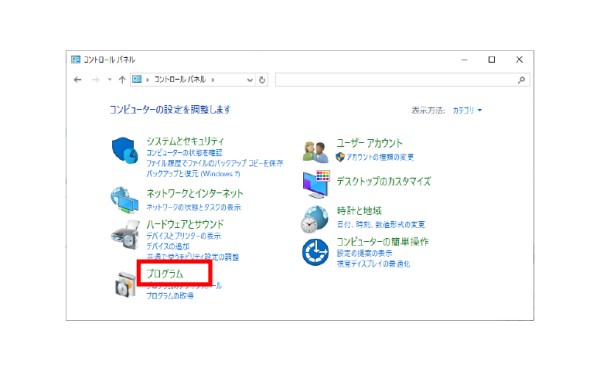
Task: Open the 表示方法 カテゴリ dropdown
Action: 467,110
